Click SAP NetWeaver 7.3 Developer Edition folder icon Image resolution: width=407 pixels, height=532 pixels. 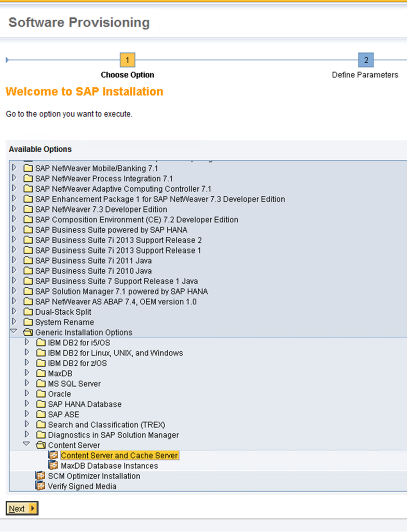(29, 209)
